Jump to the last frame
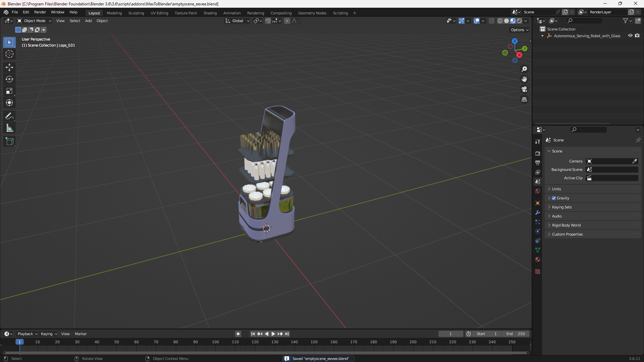644x362 pixels. 287,334
